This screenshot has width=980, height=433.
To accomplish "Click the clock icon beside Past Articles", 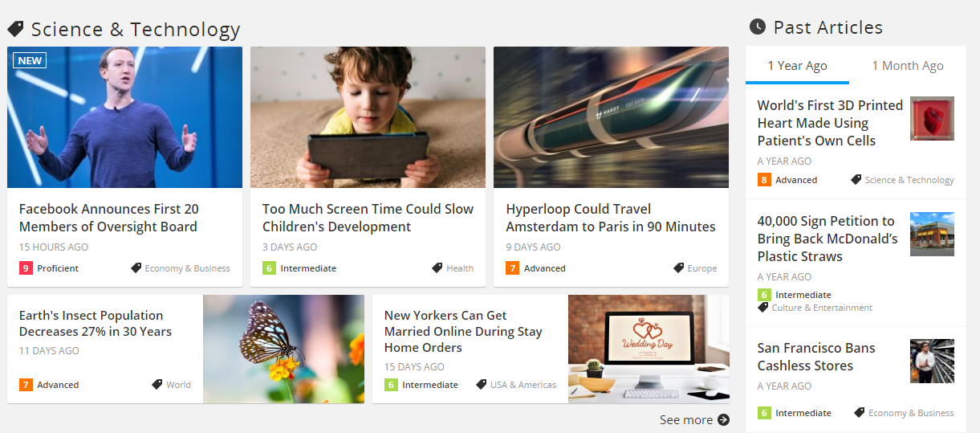I will (x=758, y=27).
